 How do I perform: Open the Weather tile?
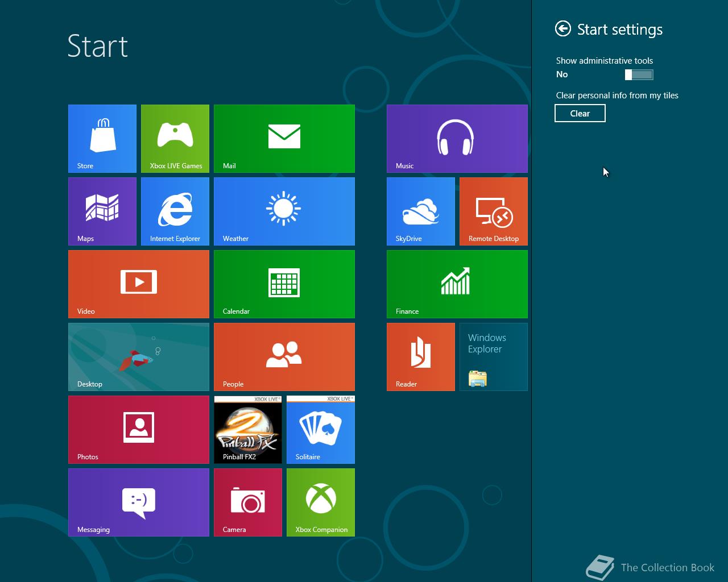click(x=284, y=211)
